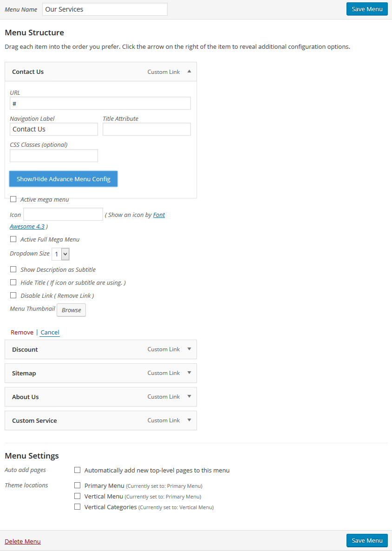Click the Browse thumbnail button
This screenshot has height=551, width=392.
[72, 310]
